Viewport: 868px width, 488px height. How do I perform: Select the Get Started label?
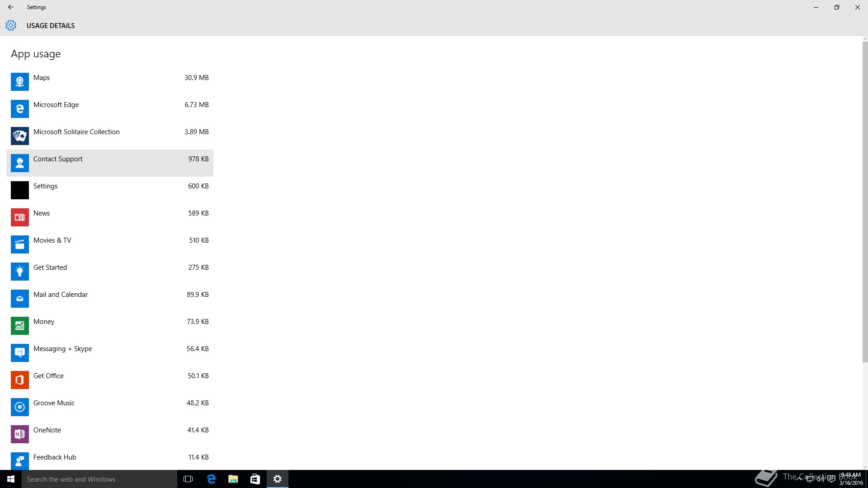50,267
